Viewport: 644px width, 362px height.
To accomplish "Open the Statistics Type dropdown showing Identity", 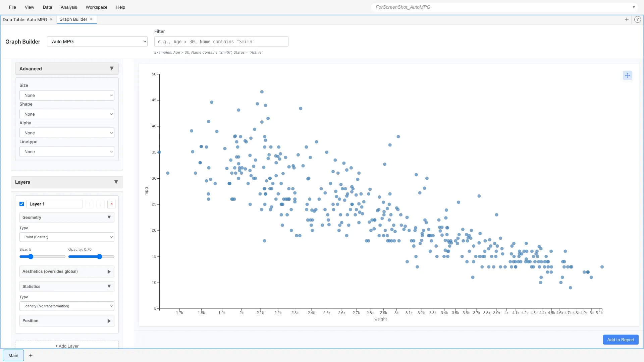I will [67, 306].
